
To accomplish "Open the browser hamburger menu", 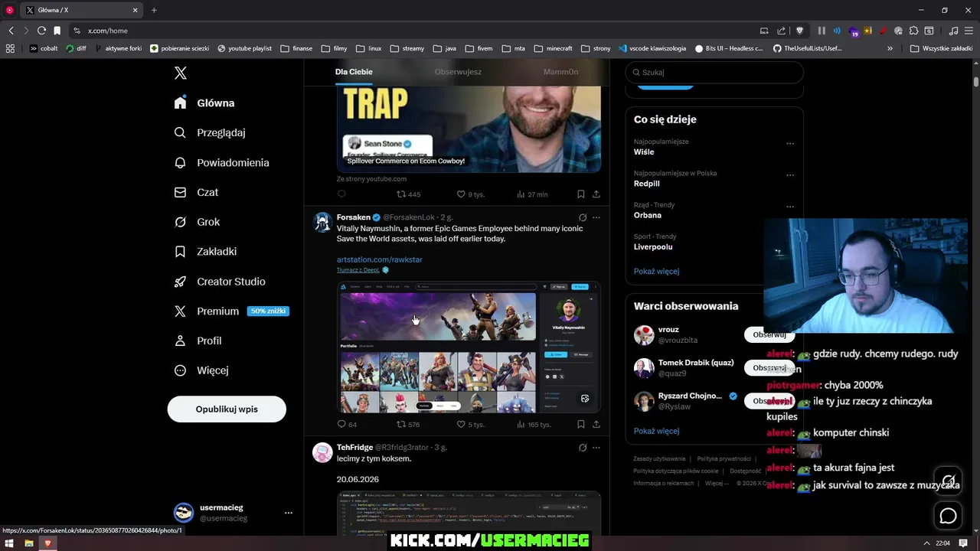I will click(x=969, y=31).
